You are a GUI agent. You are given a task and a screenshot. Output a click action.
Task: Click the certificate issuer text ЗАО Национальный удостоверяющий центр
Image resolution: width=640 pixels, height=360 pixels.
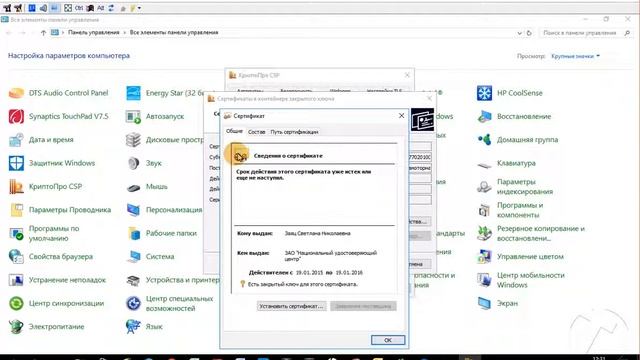click(331, 256)
